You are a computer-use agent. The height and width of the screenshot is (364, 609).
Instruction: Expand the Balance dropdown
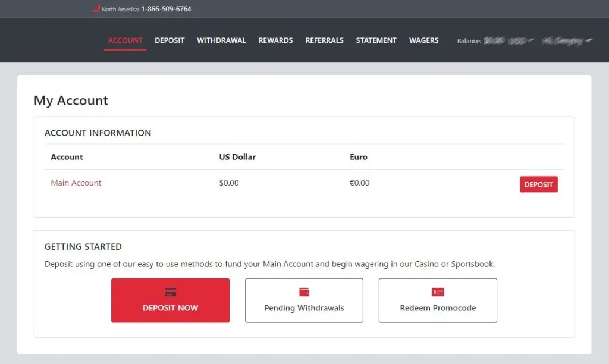point(496,41)
